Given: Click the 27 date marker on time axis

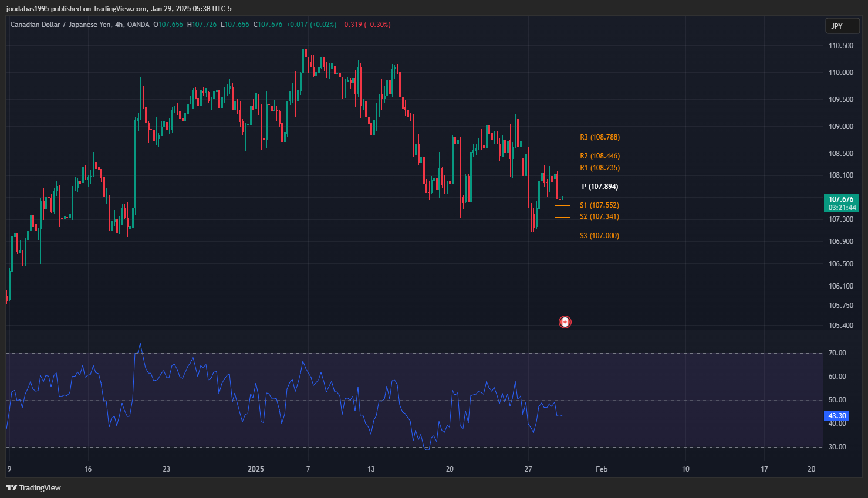Looking at the screenshot, I should tap(528, 469).
